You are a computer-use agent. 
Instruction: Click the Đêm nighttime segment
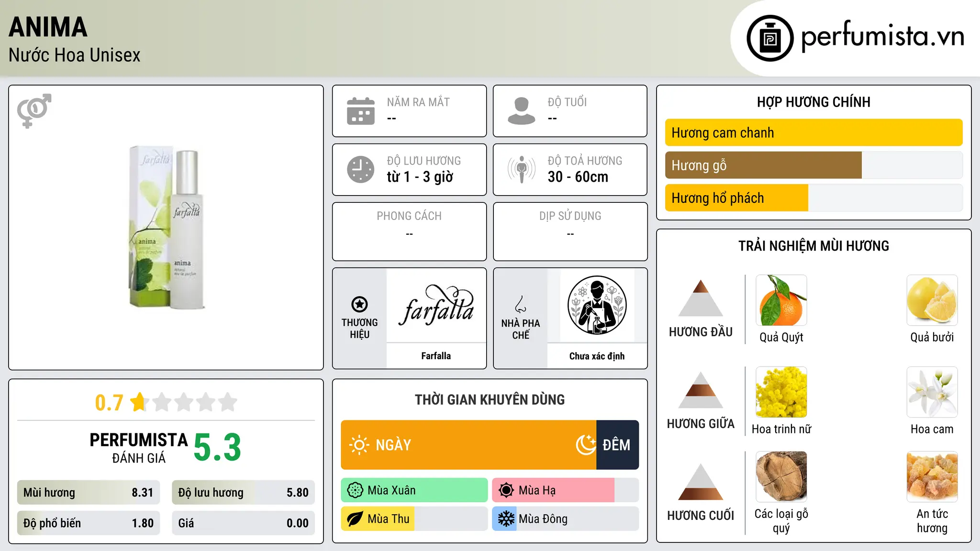[617, 445]
